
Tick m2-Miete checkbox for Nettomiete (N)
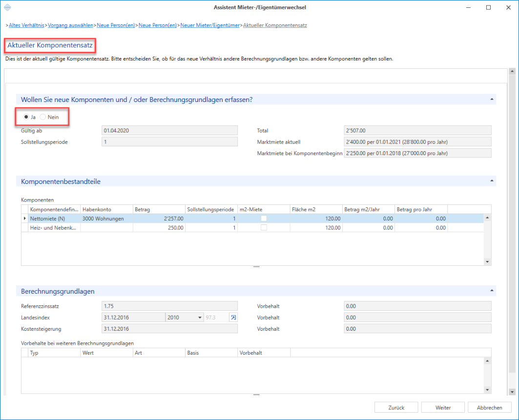click(x=264, y=218)
